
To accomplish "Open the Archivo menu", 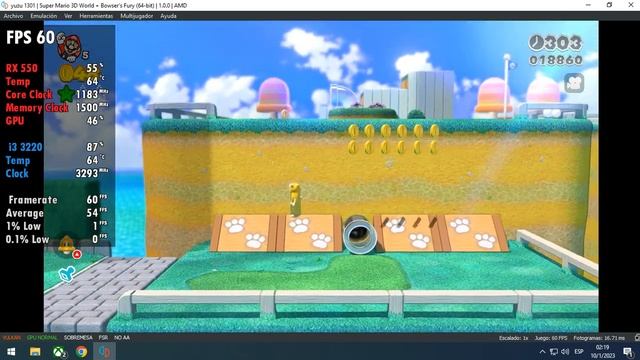I will coord(13,16).
